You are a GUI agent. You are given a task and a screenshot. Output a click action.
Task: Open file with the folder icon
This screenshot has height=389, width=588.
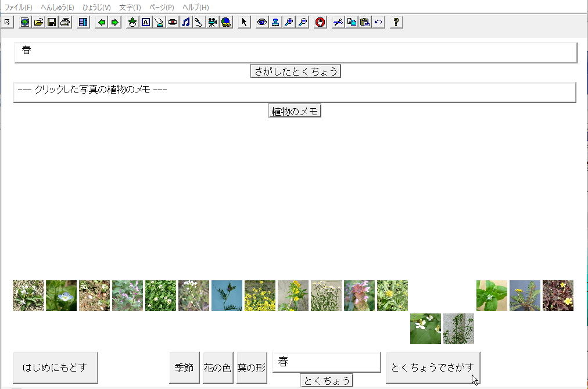(38, 22)
